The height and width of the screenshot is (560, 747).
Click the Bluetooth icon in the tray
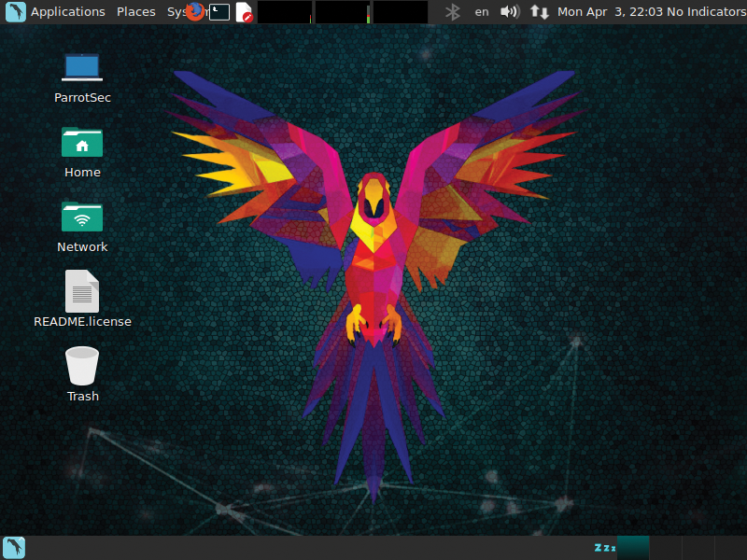(453, 11)
